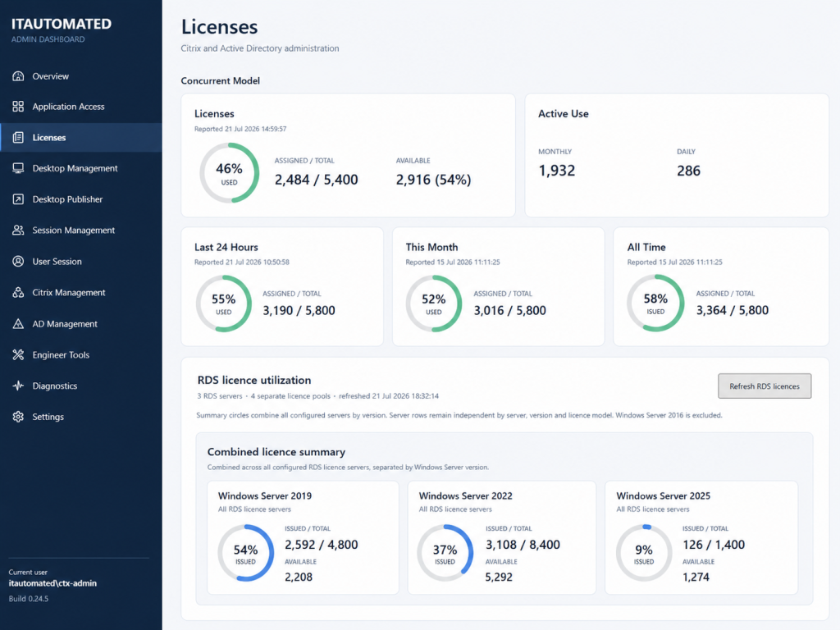Click the Settings gear icon
Viewport: 840px width, 630px height.
coord(18,417)
